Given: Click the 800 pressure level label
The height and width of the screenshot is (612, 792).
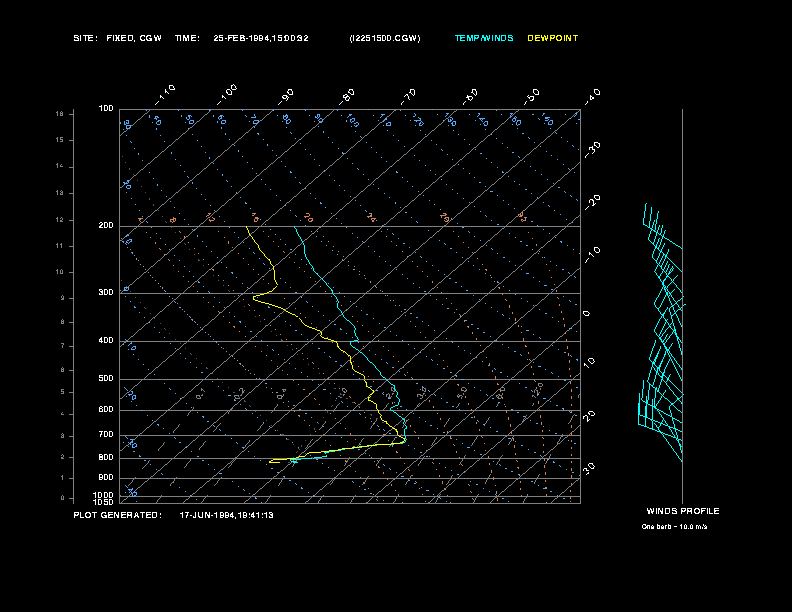Looking at the screenshot, I should (x=106, y=457).
